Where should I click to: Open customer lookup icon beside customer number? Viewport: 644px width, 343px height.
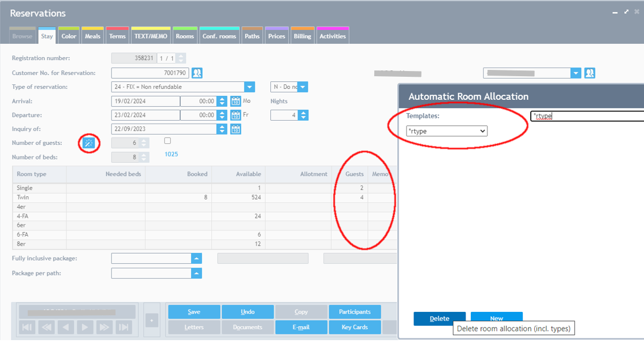click(197, 73)
